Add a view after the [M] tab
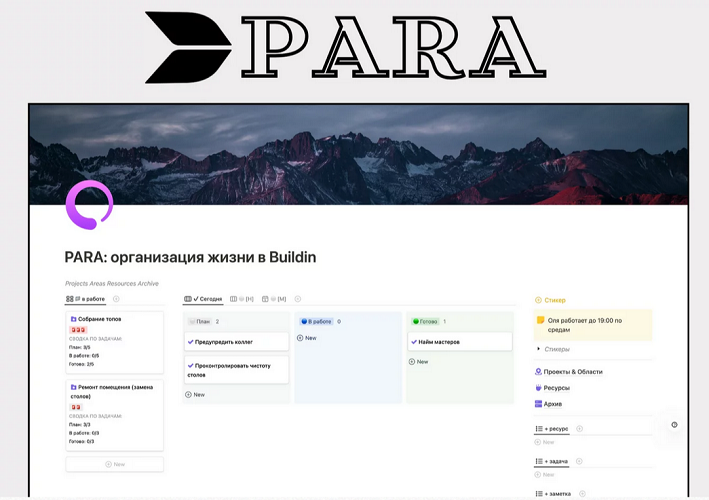 pyautogui.click(x=297, y=299)
